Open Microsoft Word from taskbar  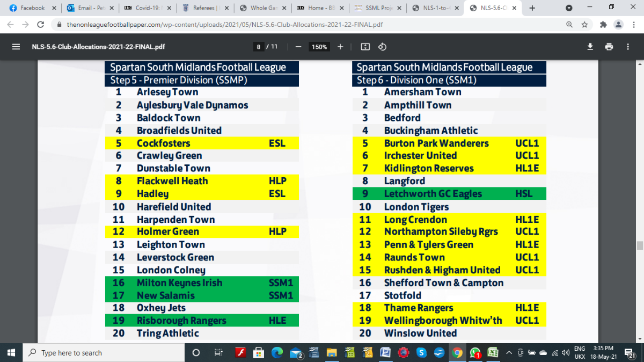[385, 353]
